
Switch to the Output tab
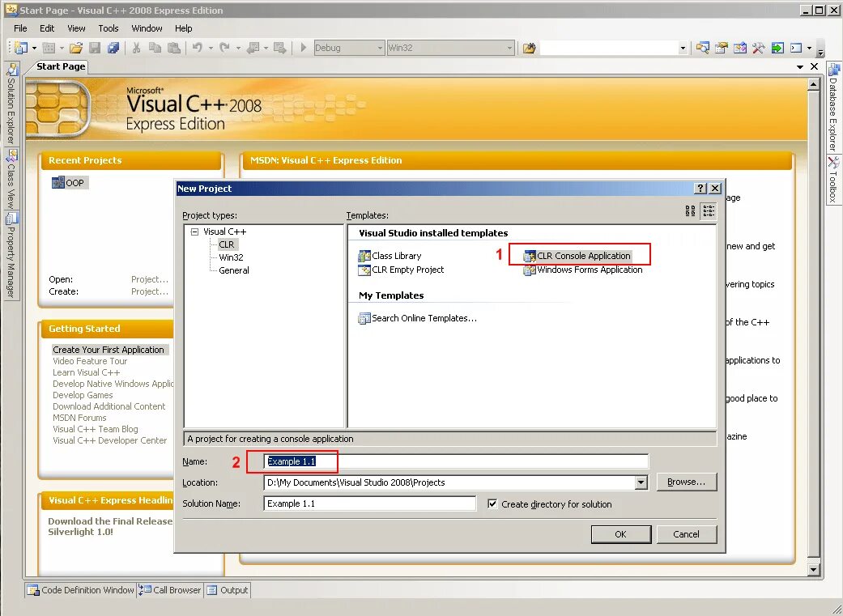click(x=228, y=590)
